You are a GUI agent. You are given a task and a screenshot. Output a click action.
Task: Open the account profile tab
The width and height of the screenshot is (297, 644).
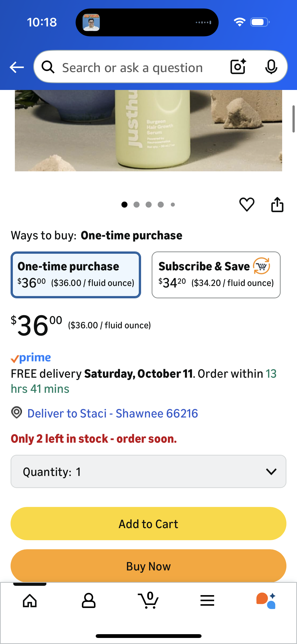pos(89,601)
